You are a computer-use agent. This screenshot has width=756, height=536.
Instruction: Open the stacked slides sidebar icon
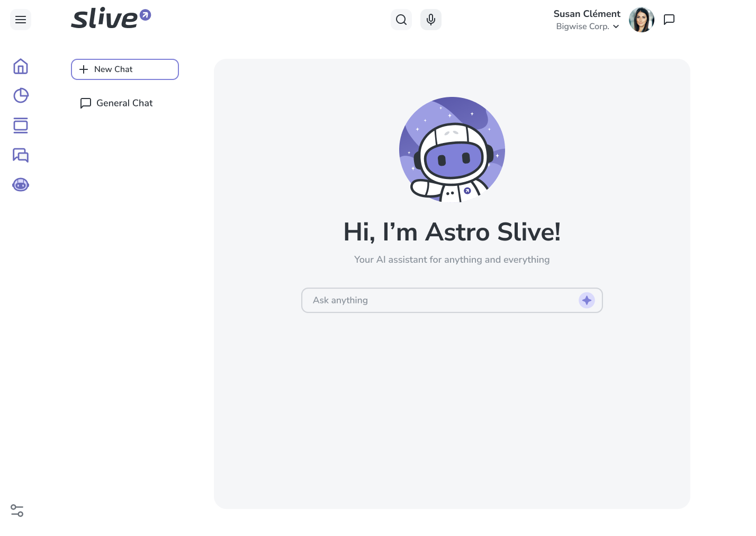[21, 126]
